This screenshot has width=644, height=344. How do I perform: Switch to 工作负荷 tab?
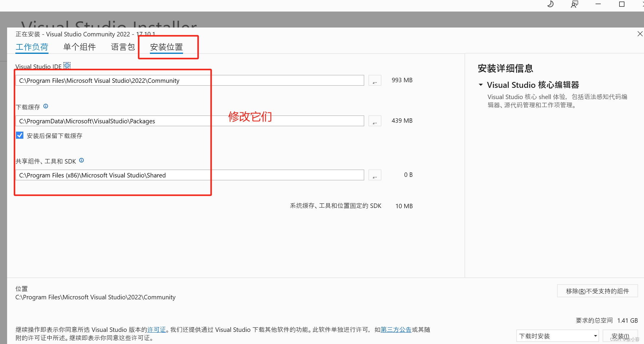[32, 47]
